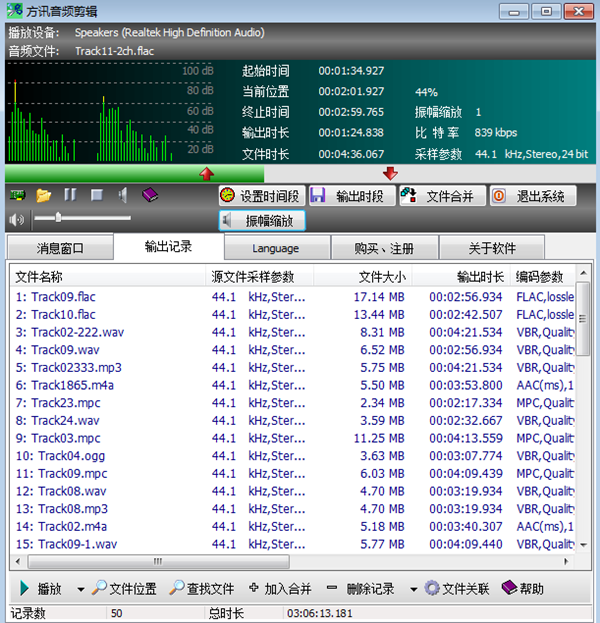Adjust the volume slider handle
The width and height of the screenshot is (600, 623).
pyautogui.click(x=58, y=217)
